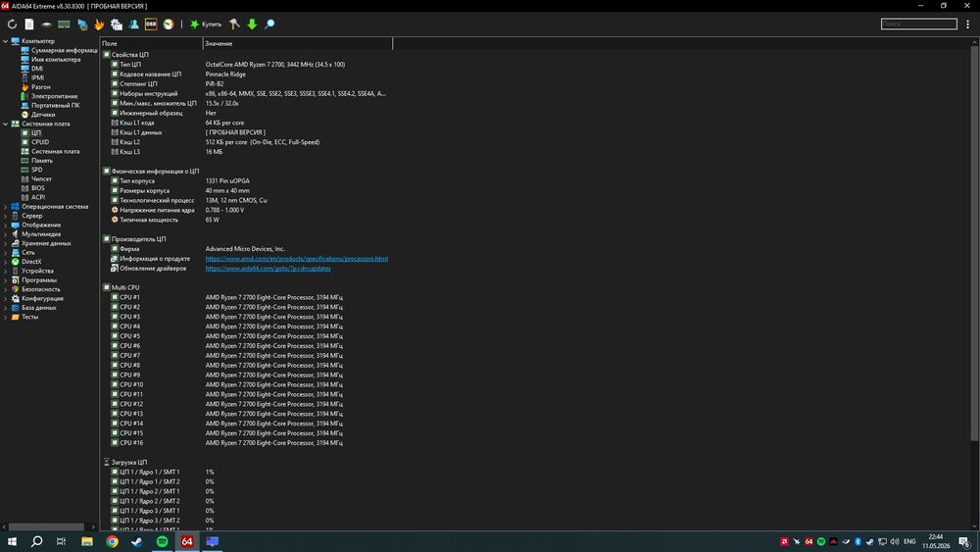Image resolution: width=980 pixels, height=552 pixels.
Task: Select Суммарная информация in the tree
Action: (60, 51)
